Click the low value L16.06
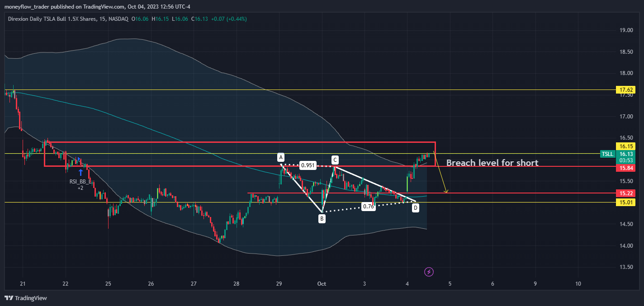644x306 pixels. tap(180, 19)
